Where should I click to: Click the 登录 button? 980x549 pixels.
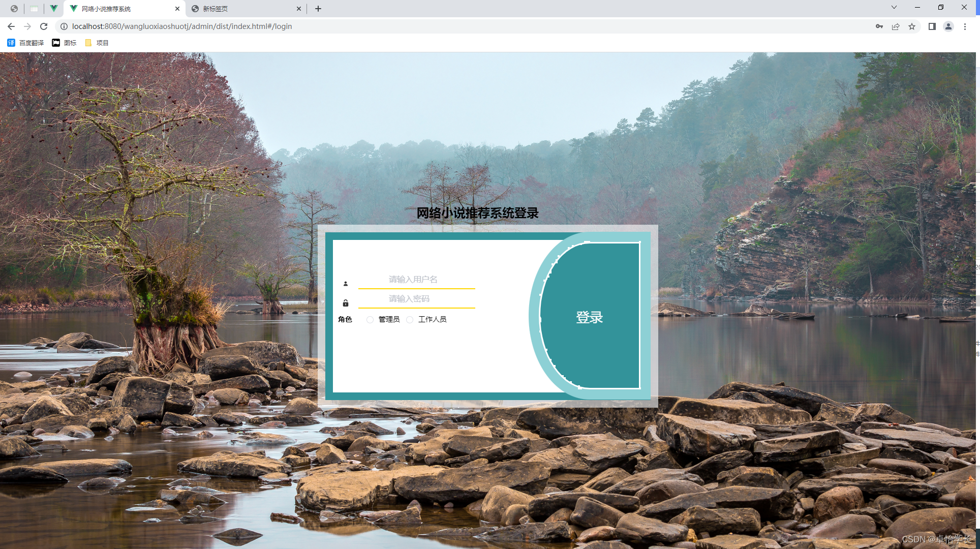pos(589,317)
